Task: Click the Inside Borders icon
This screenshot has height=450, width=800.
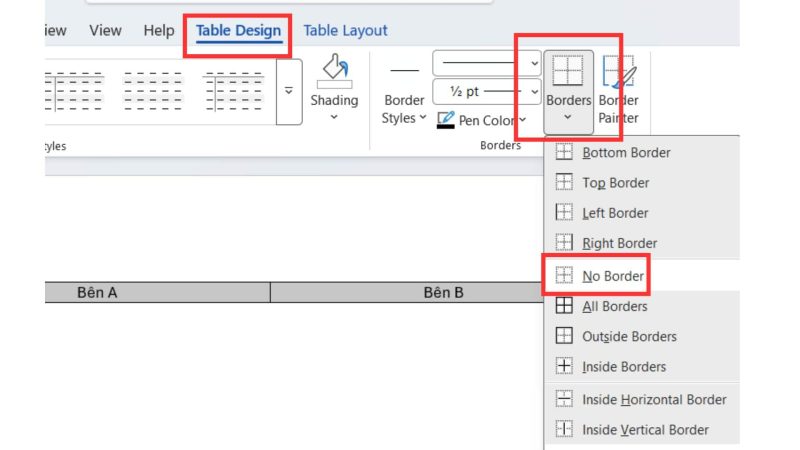Action: tap(564, 366)
